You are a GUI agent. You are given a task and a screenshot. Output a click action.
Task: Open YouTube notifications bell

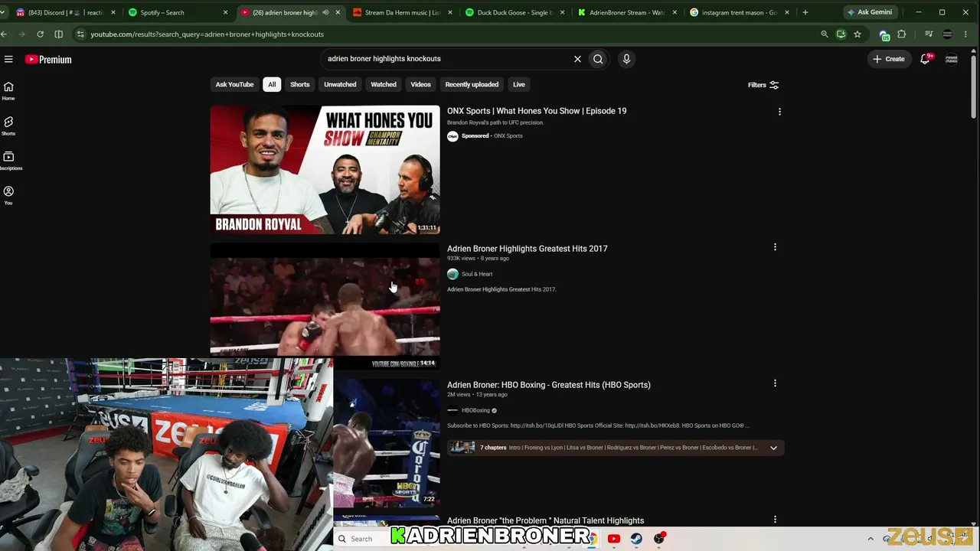pos(926,59)
